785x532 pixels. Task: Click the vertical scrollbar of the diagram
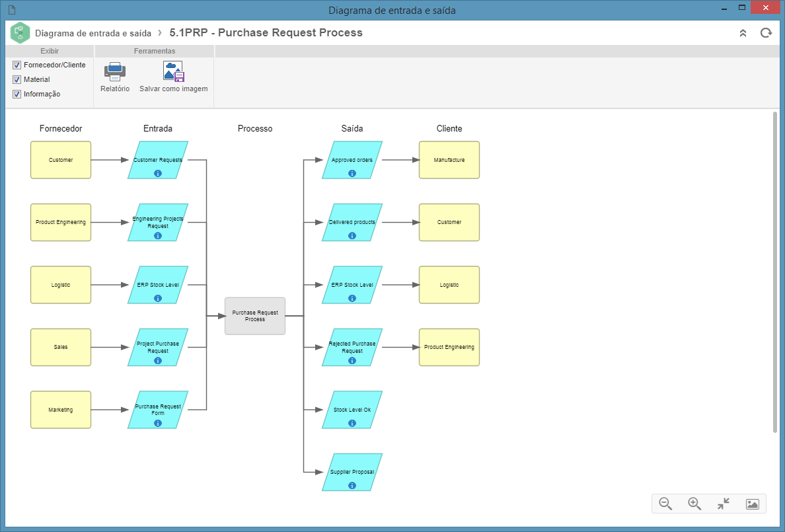click(x=775, y=272)
